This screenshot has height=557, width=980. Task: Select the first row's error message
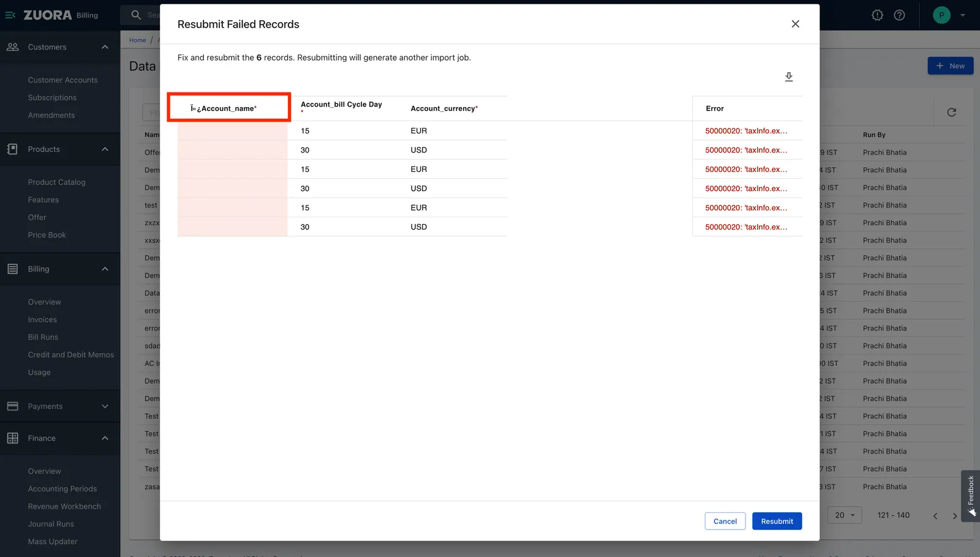(x=746, y=131)
